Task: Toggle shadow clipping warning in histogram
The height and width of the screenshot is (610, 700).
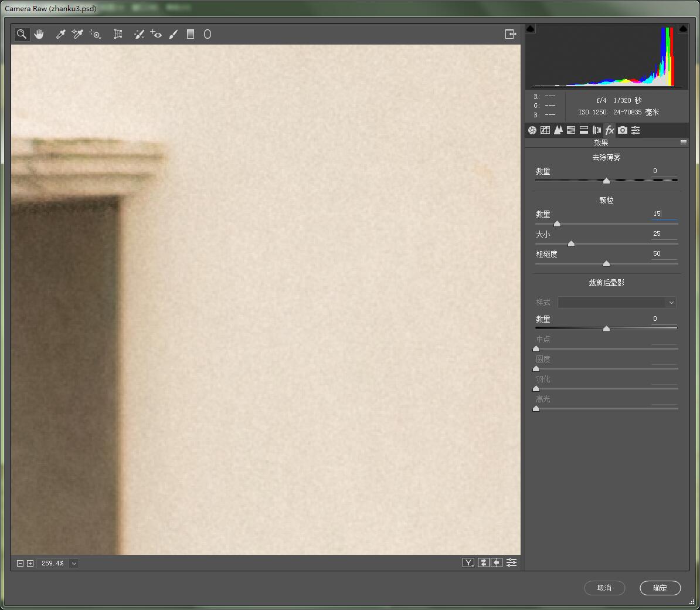Action: (x=531, y=29)
